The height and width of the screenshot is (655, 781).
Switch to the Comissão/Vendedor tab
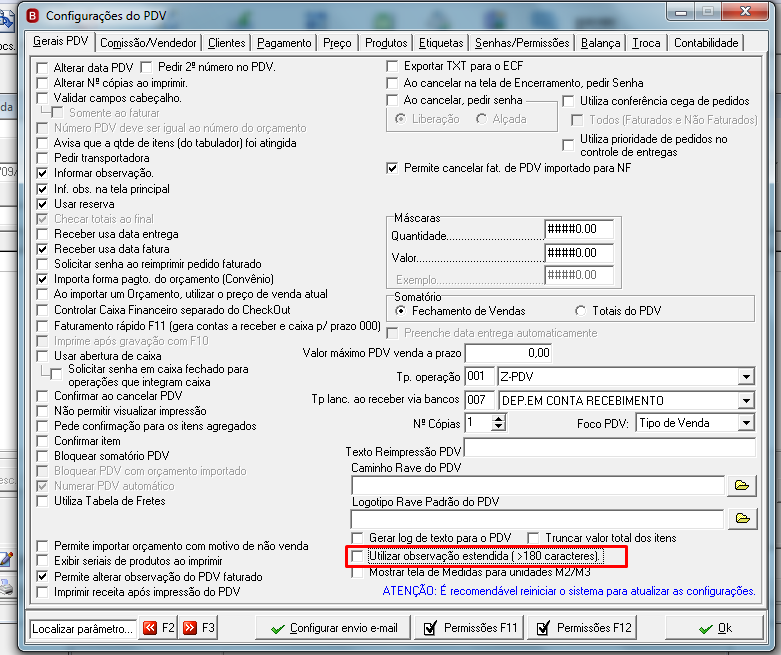(x=148, y=43)
